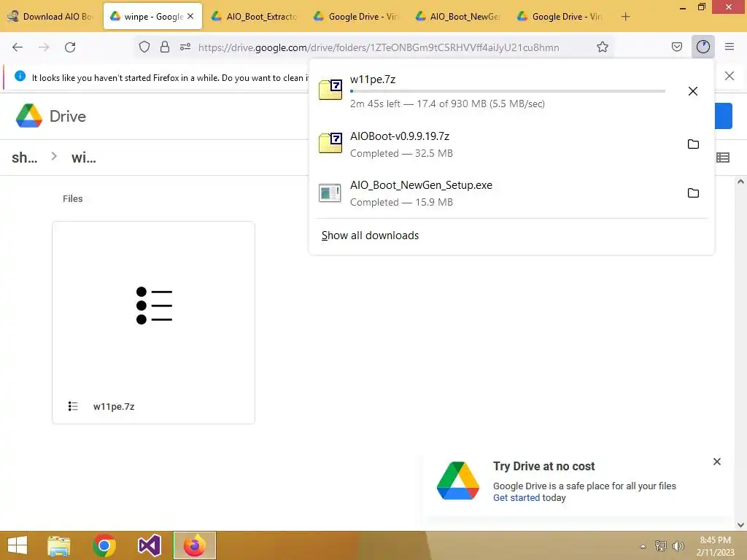Open the 'sh...' breadcrumb folder
The image size is (747, 560).
25,157
